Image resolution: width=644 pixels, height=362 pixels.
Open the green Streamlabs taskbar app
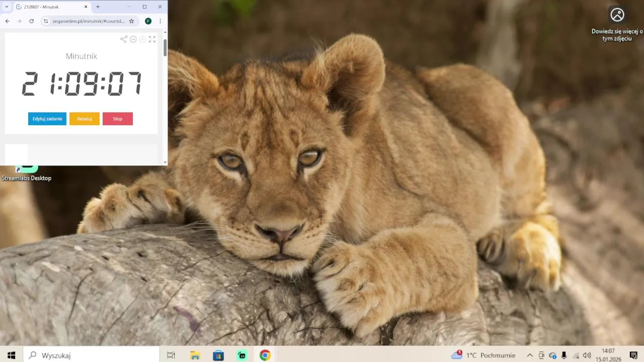pyautogui.click(x=242, y=355)
